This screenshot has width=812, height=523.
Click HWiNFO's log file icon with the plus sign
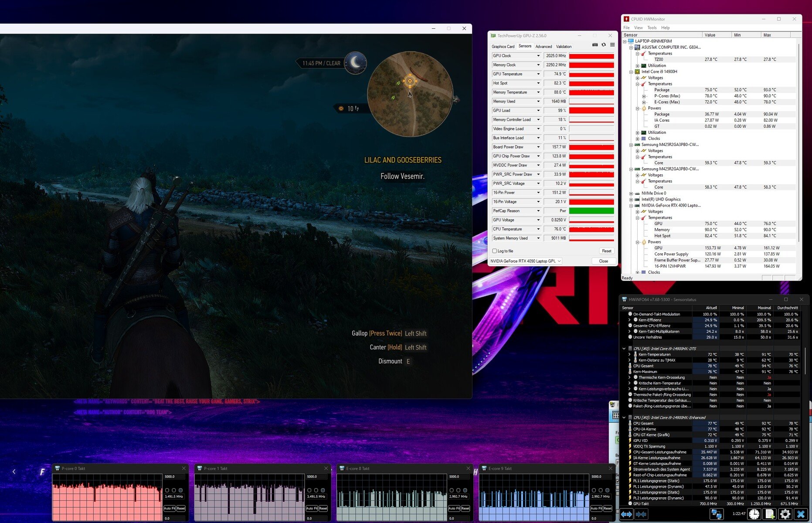point(769,514)
